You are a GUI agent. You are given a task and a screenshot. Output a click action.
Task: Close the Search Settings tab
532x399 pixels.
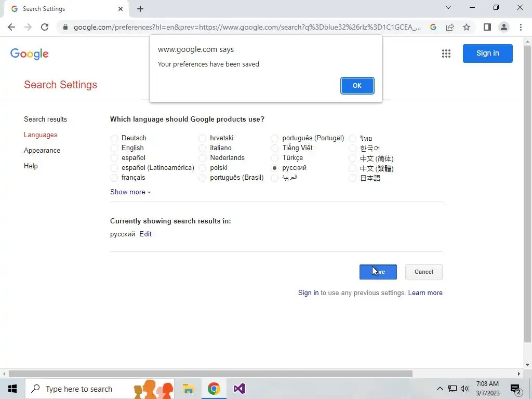point(121,9)
